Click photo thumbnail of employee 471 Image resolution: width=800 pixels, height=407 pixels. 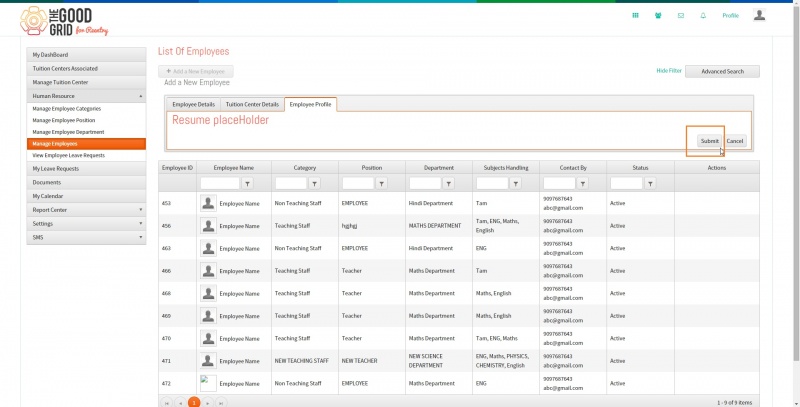click(208, 361)
